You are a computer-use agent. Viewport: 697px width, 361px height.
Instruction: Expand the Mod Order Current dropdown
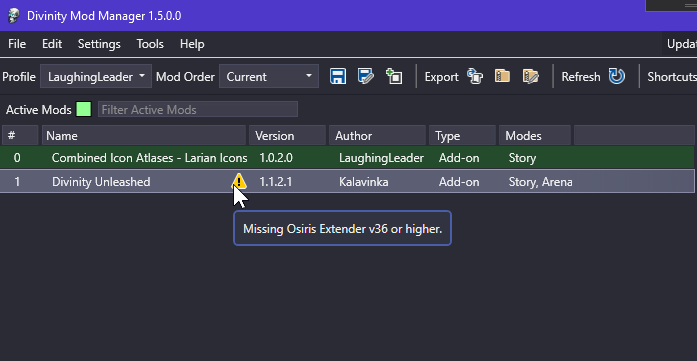[x=269, y=76]
